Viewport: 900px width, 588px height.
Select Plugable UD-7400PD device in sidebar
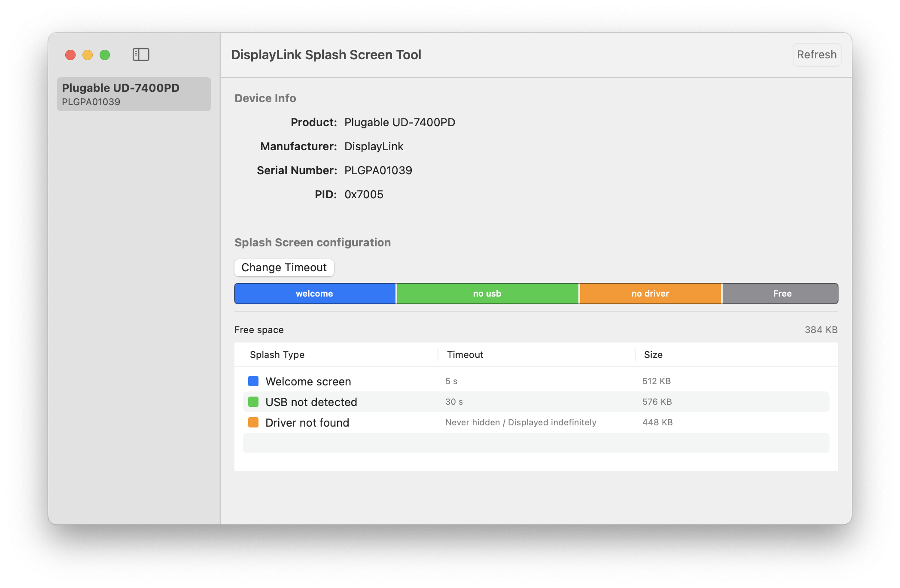point(134,94)
